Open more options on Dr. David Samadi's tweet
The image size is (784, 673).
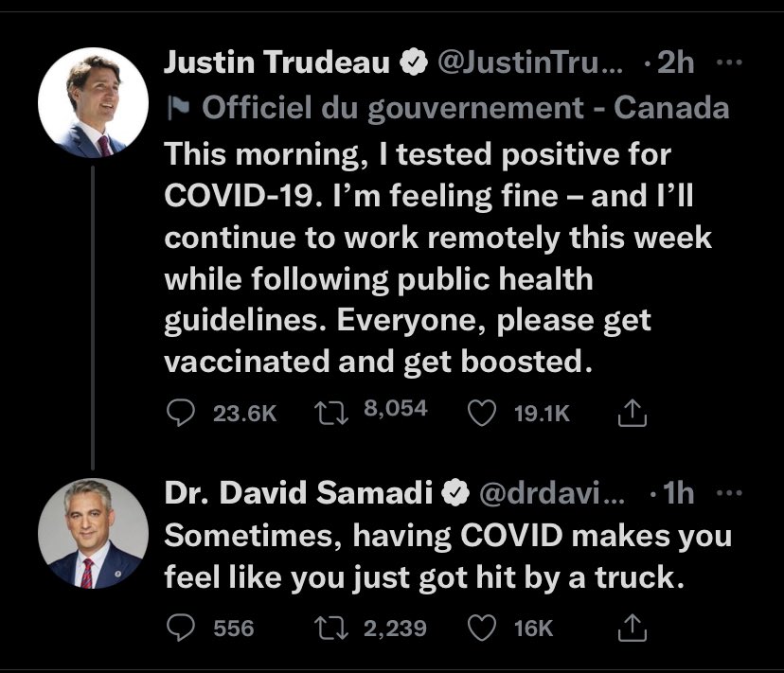[x=729, y=492]
